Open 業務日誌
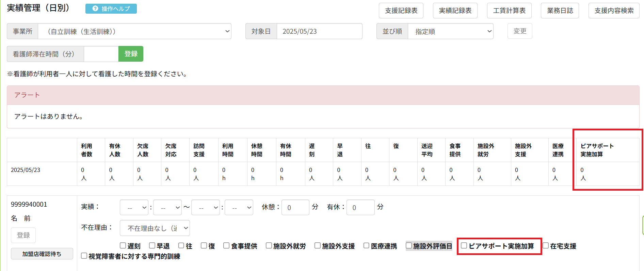The height and width of the screenshot is (271, 644). pos(560,11)
